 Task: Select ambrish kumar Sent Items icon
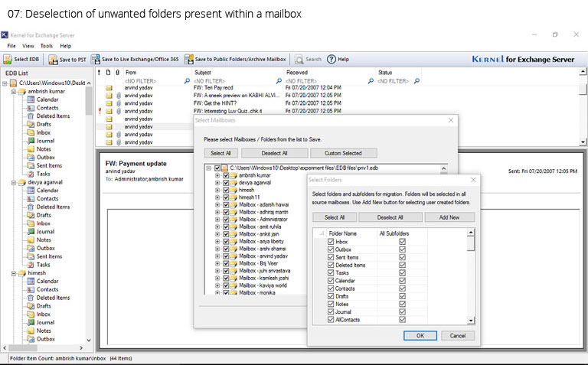coord(31,165)
